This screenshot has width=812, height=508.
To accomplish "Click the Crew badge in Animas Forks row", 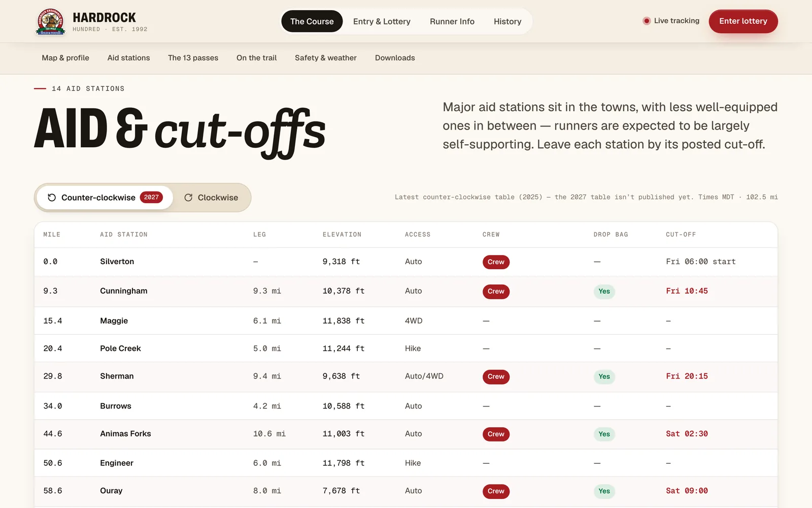I will click(496, 434).
